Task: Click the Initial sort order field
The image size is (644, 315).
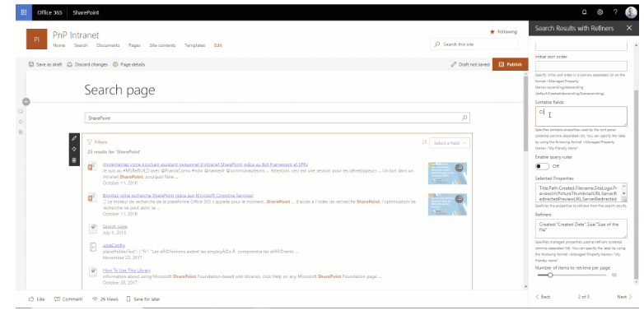Action: click(x=581, y=66)
